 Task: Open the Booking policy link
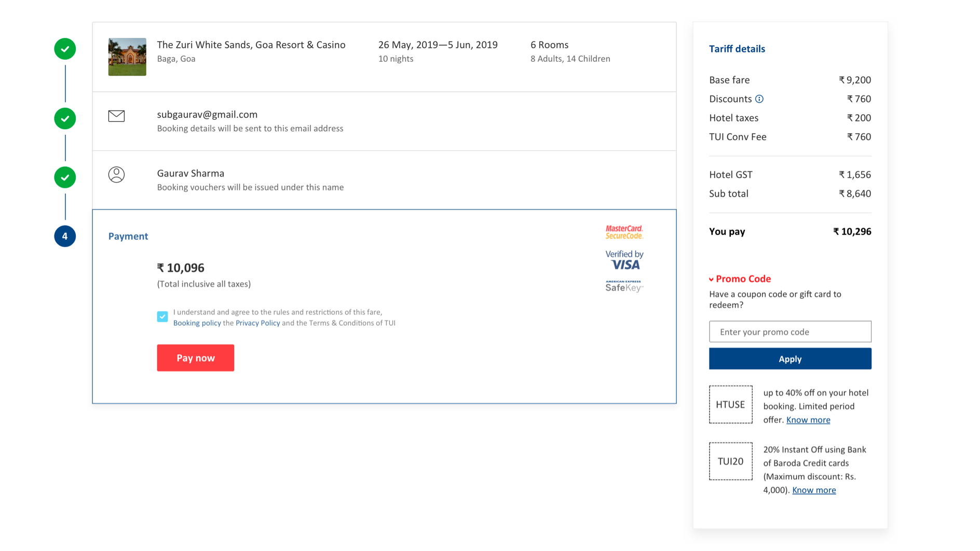[x=197, y=323]
